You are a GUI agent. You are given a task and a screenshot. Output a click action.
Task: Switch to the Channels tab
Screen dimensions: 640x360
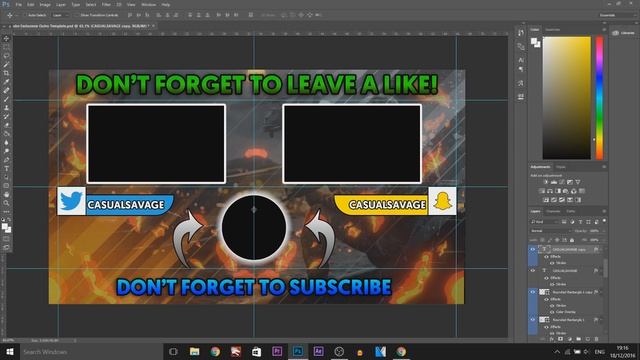[x=553, y=211]
